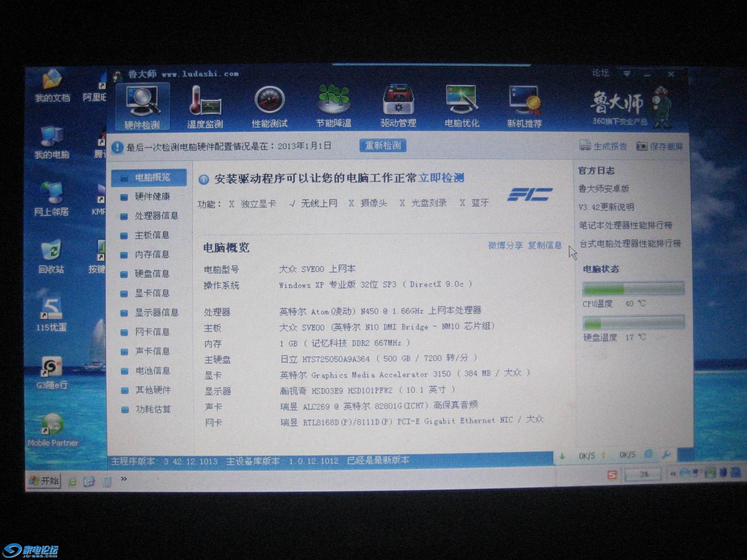Screen dimensions: 747x560
Task: Open the title bar dropdown menu arrow
Action: [x=627, y=74]
